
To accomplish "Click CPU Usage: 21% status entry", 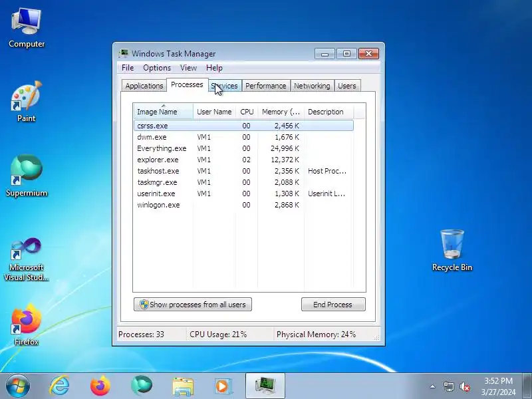I will coord(218,334).
